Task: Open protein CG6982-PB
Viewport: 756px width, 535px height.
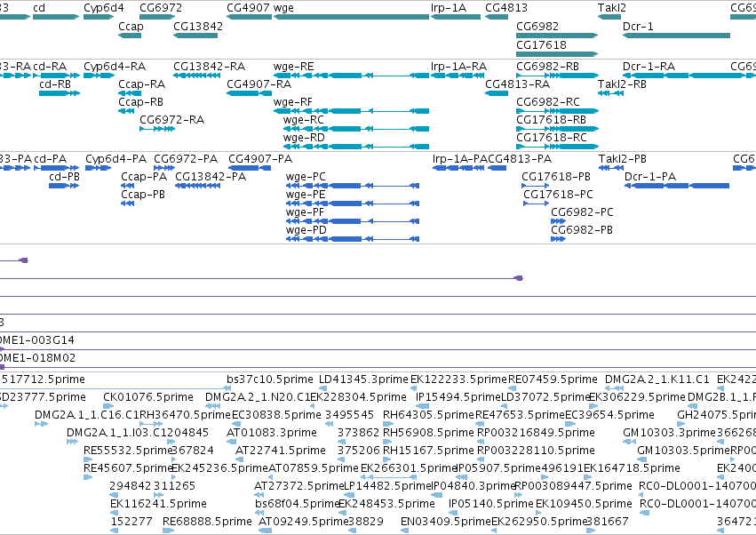Action: (x=582, y=230)
